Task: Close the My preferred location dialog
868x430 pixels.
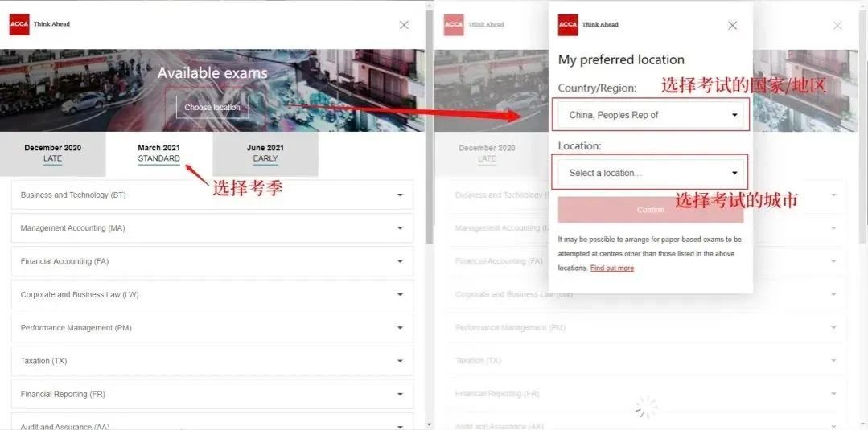Action: [732, 26]
